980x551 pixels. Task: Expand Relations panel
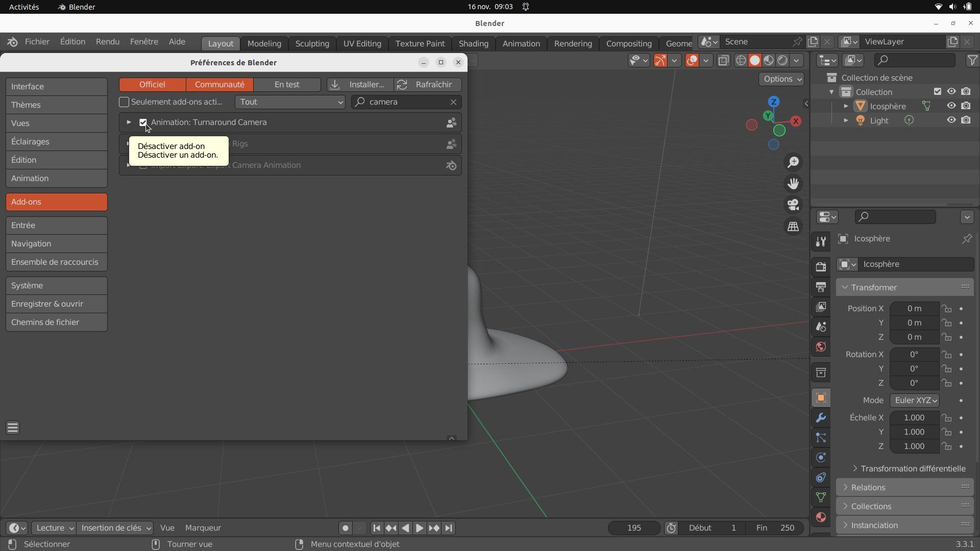pyautogui.click(x=904, y=487)
